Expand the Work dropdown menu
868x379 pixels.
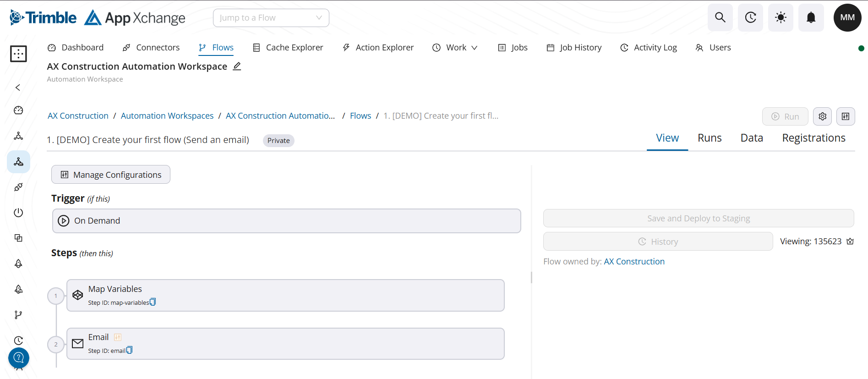point(455,48)
